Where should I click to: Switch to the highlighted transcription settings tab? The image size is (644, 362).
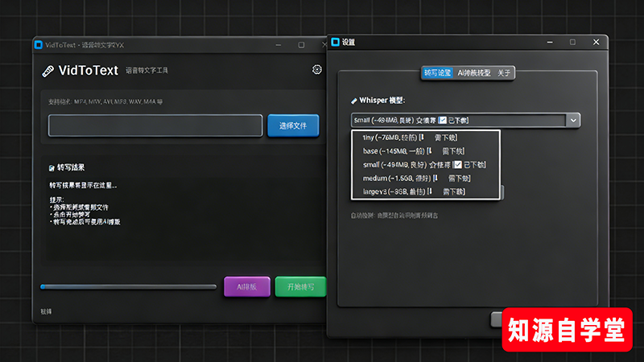coord(437,73)
